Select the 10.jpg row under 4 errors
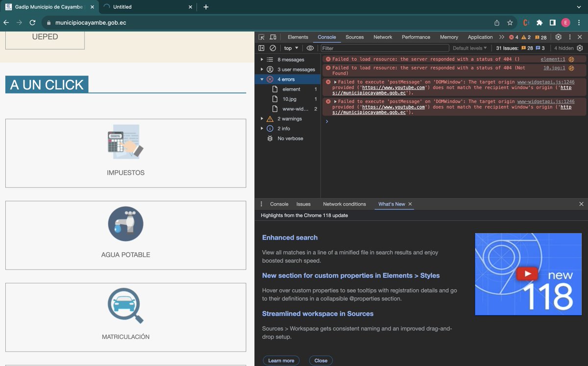Image resolution: width=588 pixels, height=366 pixels. point(288,99)
